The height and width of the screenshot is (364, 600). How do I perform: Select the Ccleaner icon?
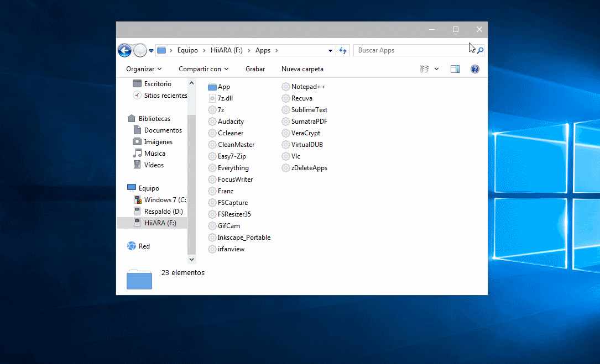[212, 133]
